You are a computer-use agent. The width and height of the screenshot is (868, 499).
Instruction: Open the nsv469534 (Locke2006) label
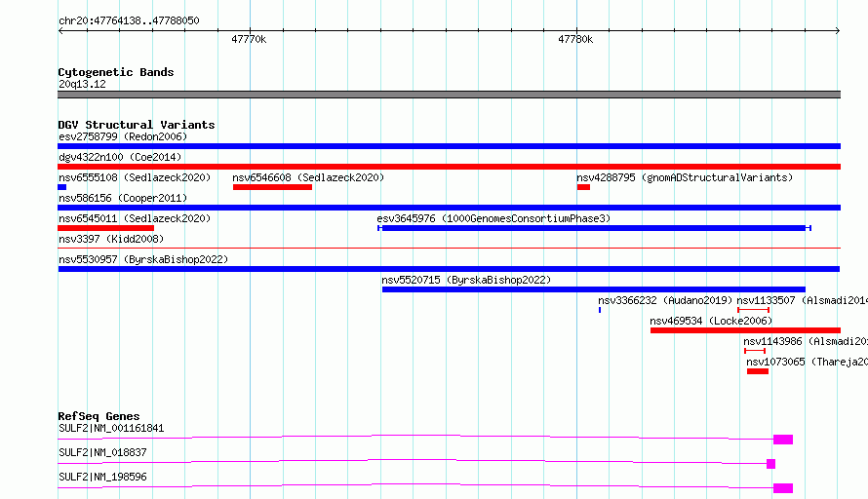click(x=711, y=321)
